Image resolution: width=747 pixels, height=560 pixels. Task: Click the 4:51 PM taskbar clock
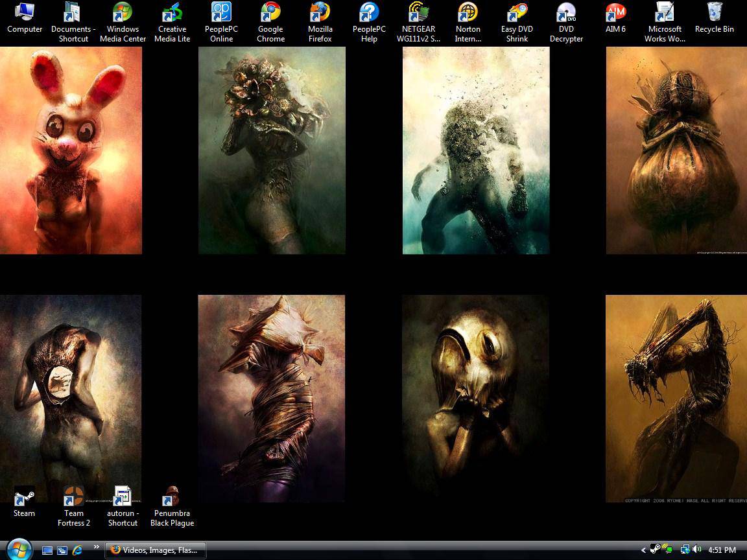point(722,550)
